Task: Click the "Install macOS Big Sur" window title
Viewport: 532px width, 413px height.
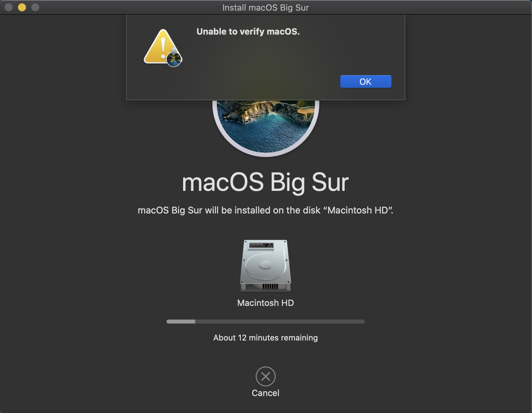Action: [266, 8]
